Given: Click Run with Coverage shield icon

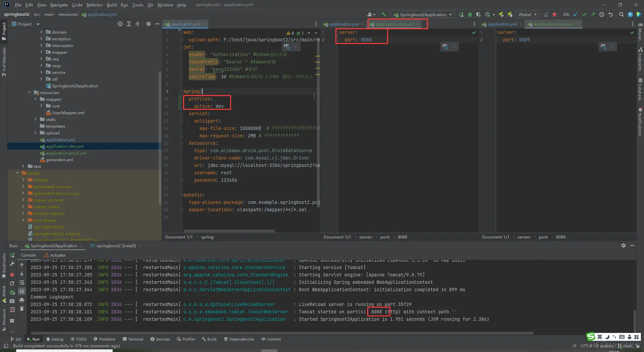Looking at the screenshot, I should click(x=479, y=14).
